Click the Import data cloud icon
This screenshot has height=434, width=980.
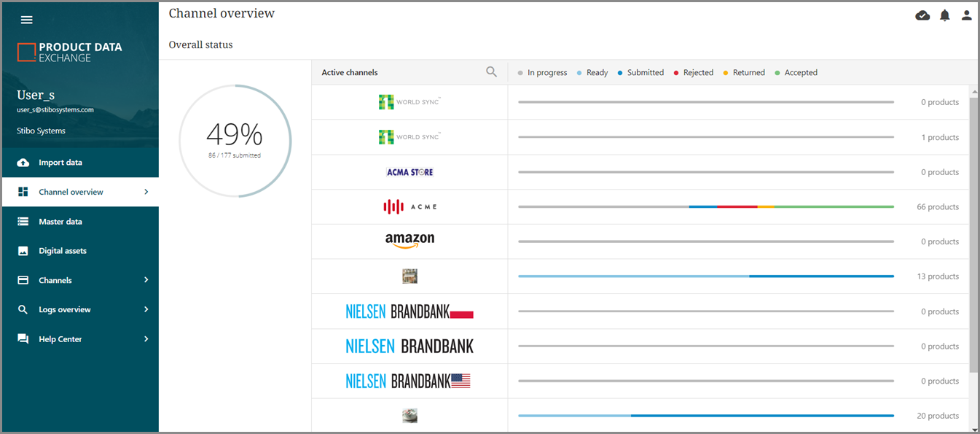pyautogui.click(x=23, y=163)
